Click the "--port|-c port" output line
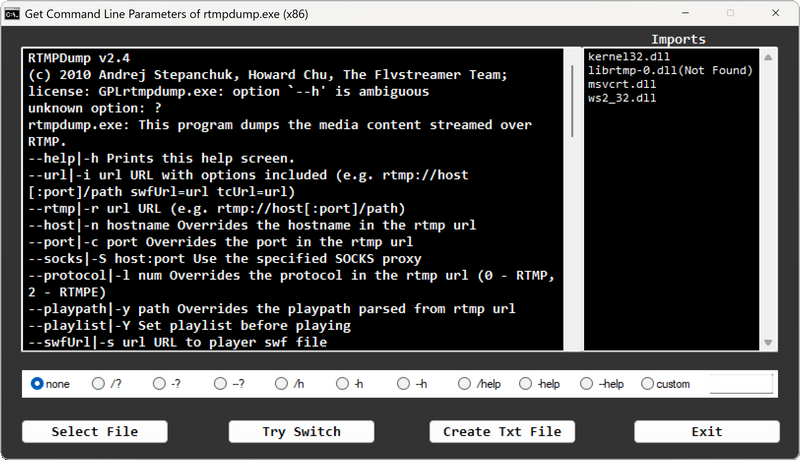The image size is (800, 460). (220, 242)
